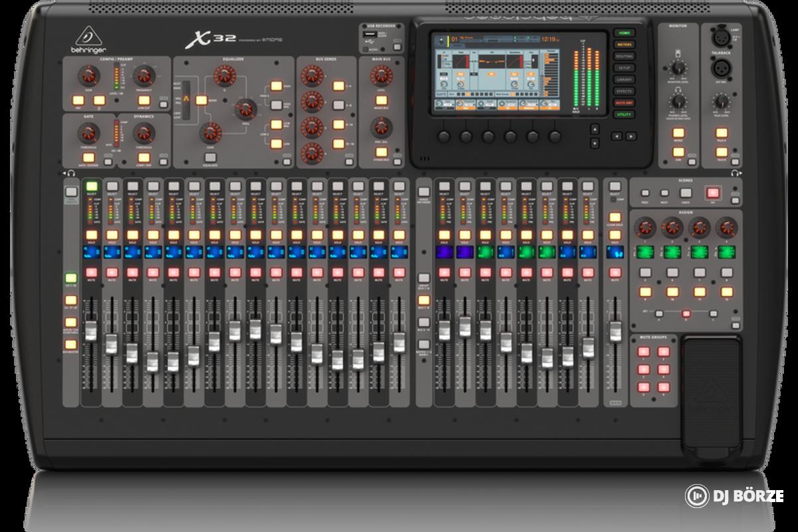Click the Pan/Bal knob in Main Bus
The height and width of the screenshot is (532, 798).
(x=380, y=128)
